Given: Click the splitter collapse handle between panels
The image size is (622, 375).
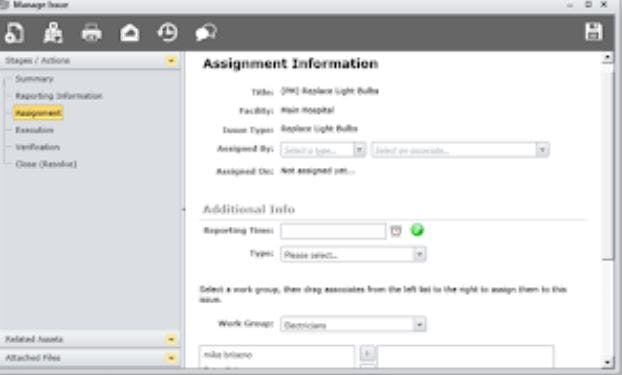Looking at the screenshot, I should click(x=183, y=209).
